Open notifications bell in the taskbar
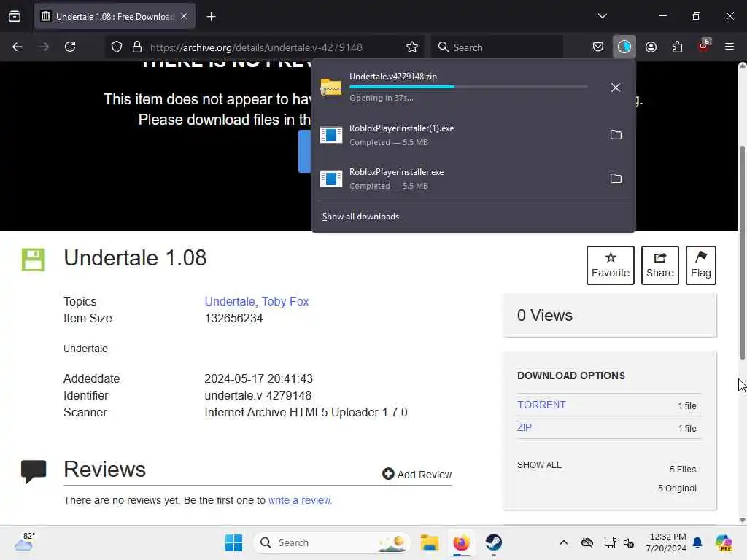The width and height of the screenshot is (747, 560). coord(697,542)
